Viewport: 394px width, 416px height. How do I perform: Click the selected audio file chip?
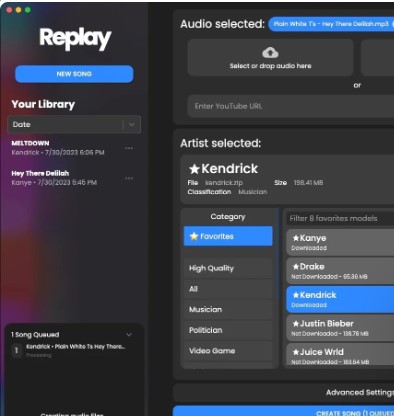pyautogui.click(x=331, y=24)
